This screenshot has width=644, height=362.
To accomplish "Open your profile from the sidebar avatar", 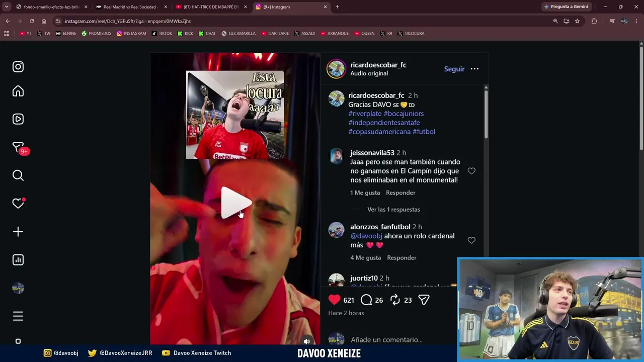I will (x=18, y=288).
